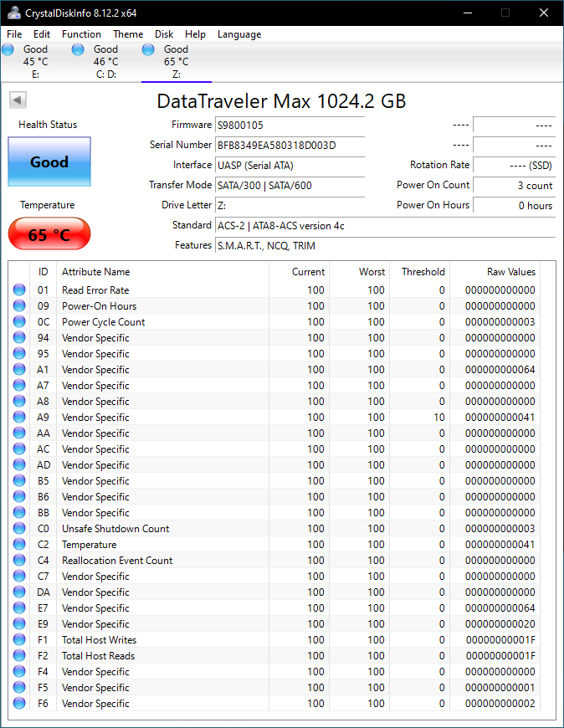Click the Rotation Rate value
Viewport: 564px width, 728px height.
click(515, 166)
